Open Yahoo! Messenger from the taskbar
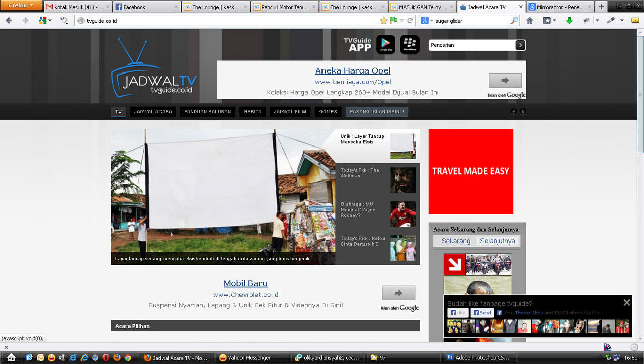The width and height of the screenshot is (644, 364). pos(253,358)
